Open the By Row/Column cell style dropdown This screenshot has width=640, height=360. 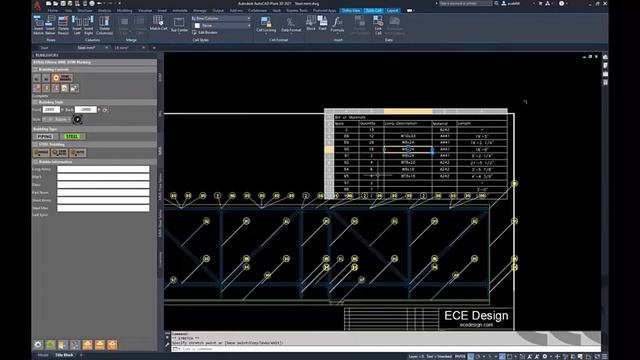221,18
